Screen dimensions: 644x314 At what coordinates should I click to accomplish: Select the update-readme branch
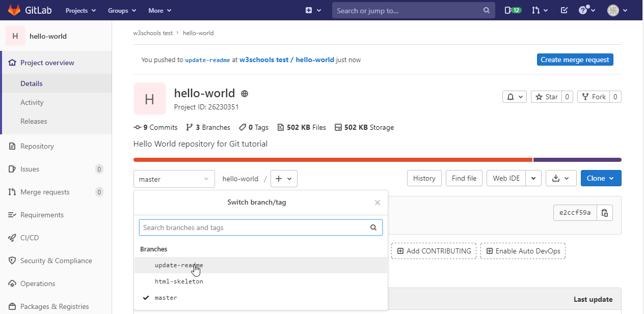[x=179, y=265]
